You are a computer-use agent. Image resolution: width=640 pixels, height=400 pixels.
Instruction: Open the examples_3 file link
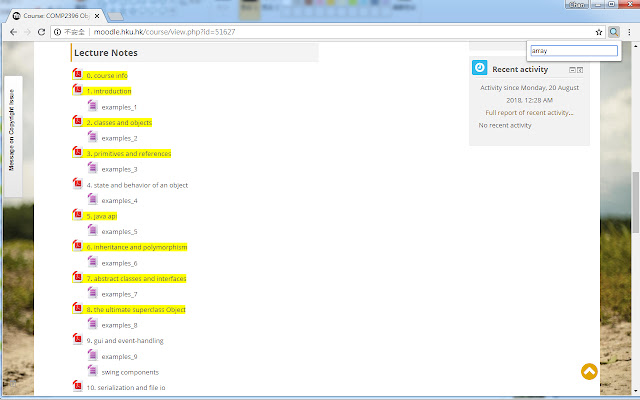pos(119,169)
